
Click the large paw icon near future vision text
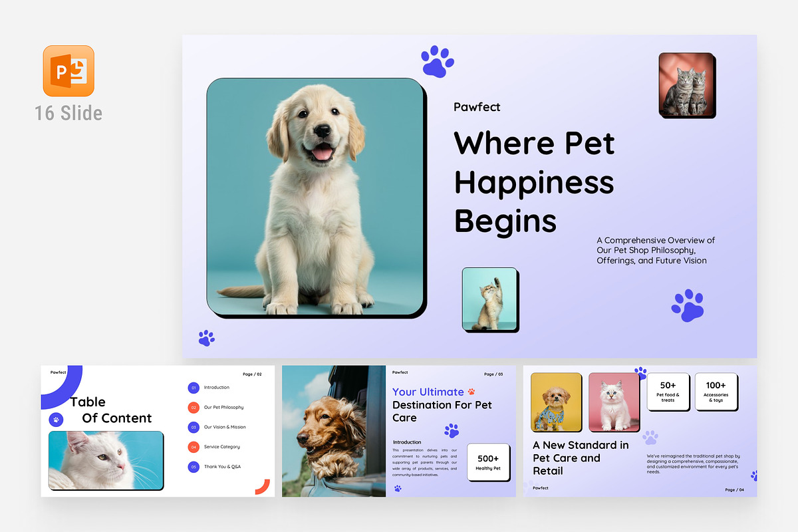(x=688, y=307)
